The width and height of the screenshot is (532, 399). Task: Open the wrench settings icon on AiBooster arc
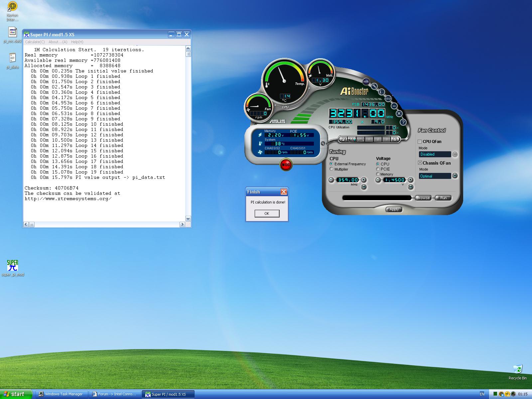(374, 86)
